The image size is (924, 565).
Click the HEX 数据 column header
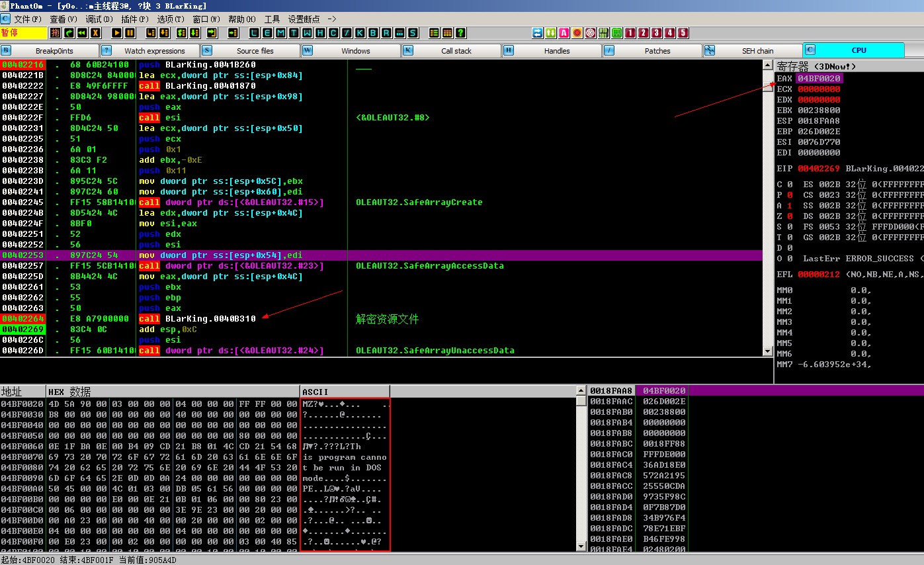coord(173,392)
